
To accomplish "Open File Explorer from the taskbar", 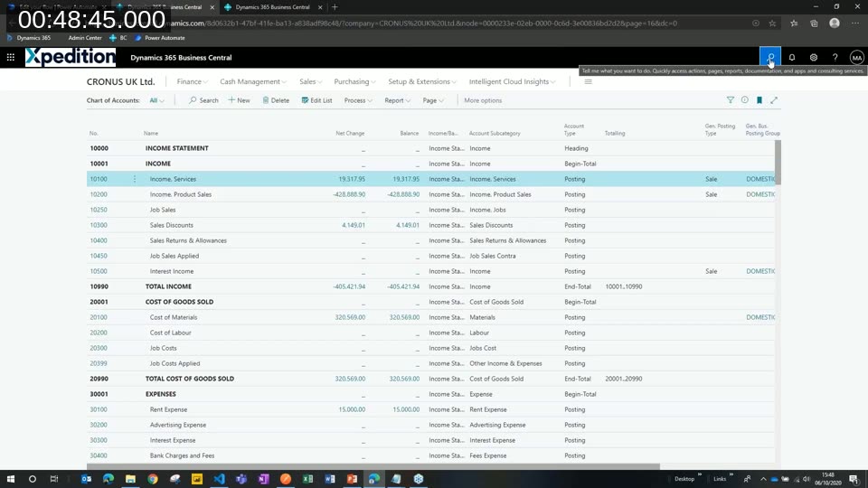I will tap(130, 479).
